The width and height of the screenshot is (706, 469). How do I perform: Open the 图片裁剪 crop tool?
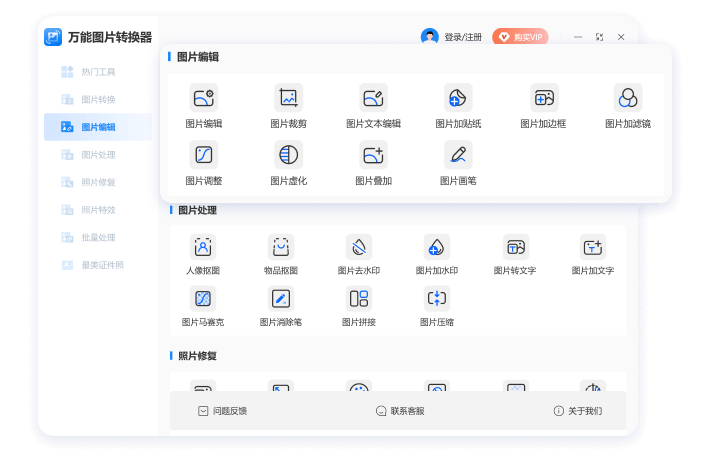point(288,98)
